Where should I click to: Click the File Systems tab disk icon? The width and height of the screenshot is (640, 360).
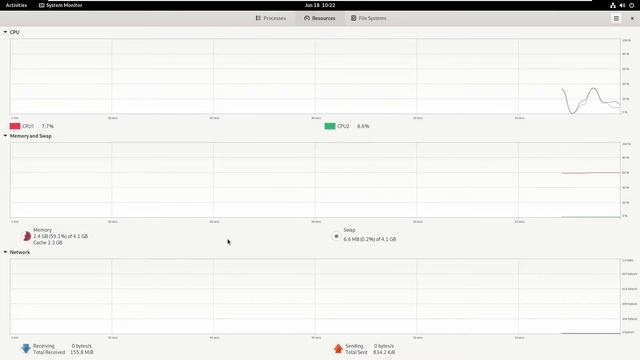[353, 18]
